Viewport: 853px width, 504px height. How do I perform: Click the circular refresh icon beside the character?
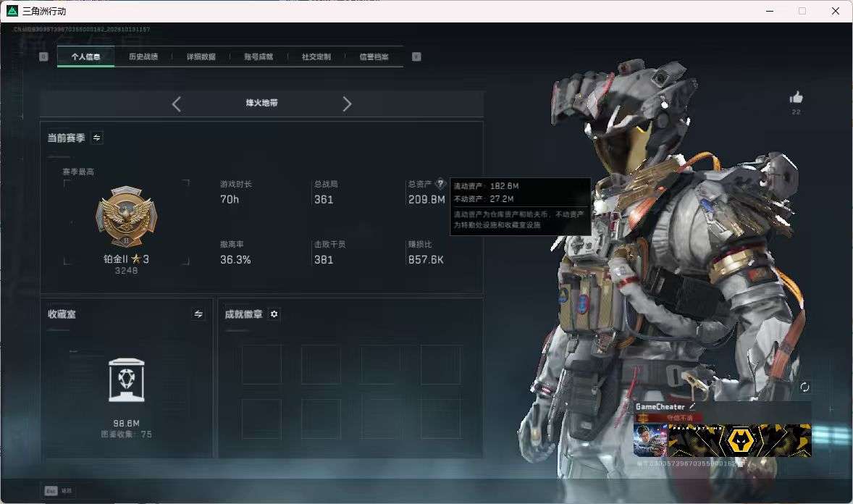(x=804, y=387)
